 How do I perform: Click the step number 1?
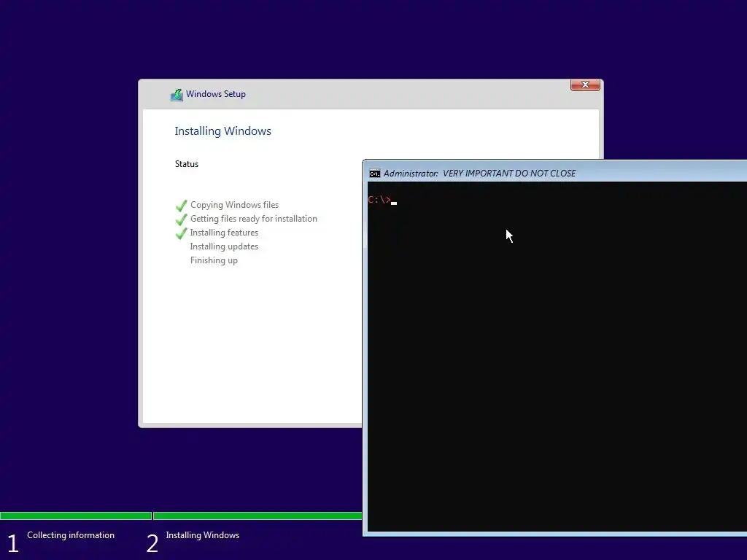coord(13,543)
